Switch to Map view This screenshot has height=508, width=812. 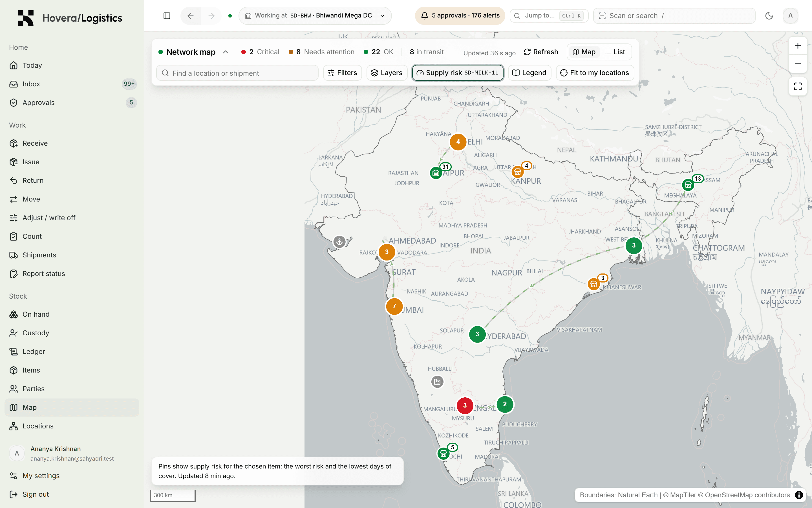click(x=584, y=52)
